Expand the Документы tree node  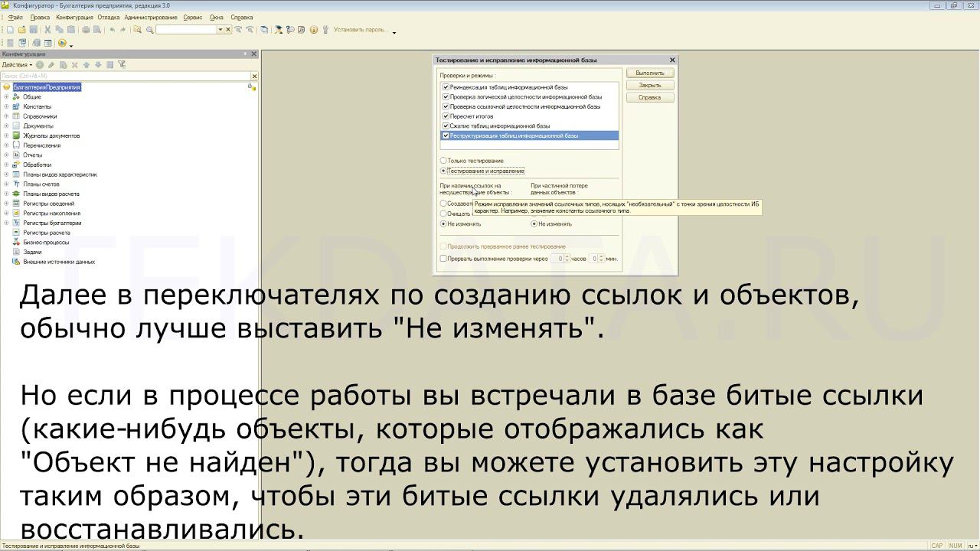[6, 126]
